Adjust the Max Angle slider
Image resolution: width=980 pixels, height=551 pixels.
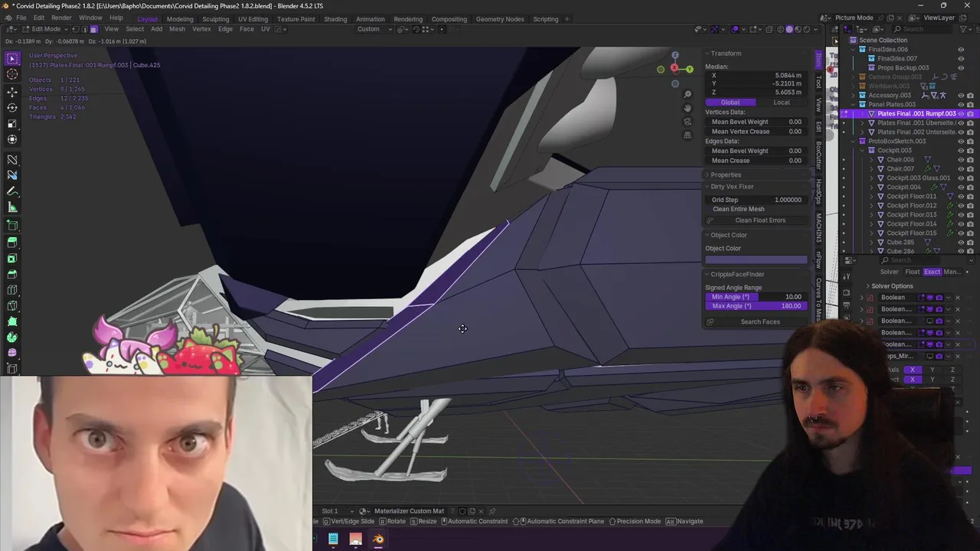tap(756, 306)
